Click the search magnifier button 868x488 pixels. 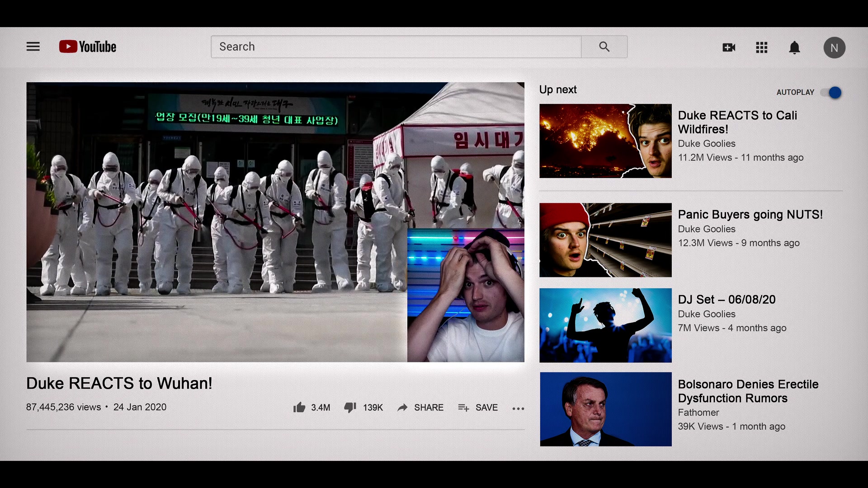tap(604, 47)
